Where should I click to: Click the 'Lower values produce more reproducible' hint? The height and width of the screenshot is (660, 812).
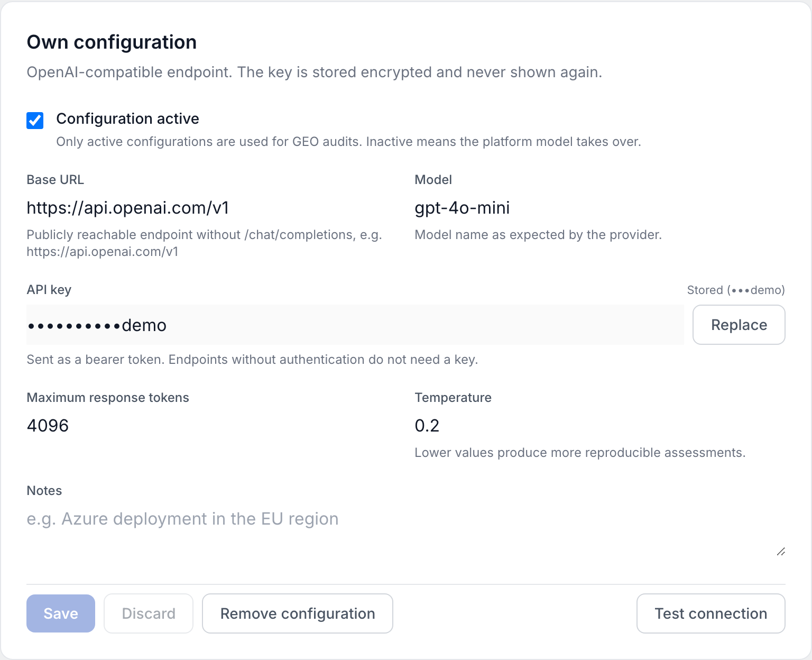point(580,453)
